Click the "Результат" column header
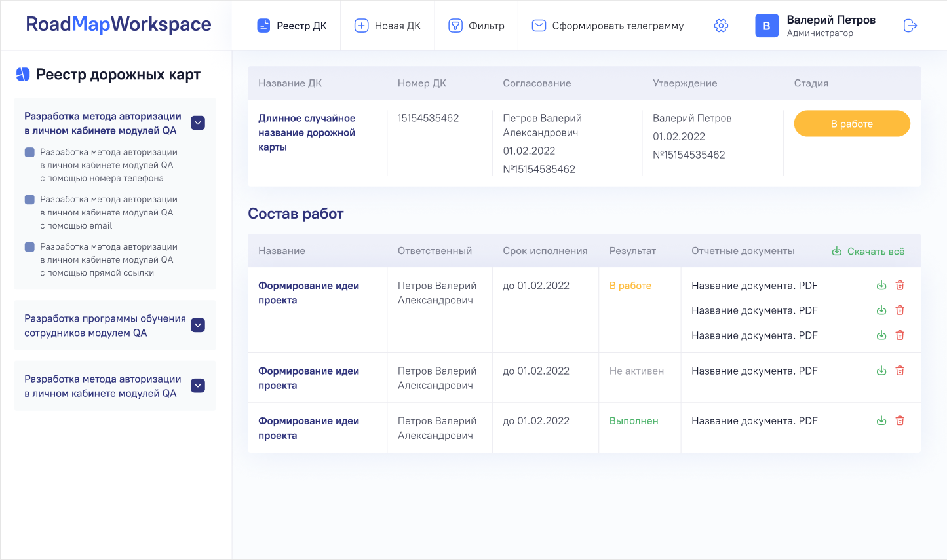 pyautogui.click(x=632, y=251)
